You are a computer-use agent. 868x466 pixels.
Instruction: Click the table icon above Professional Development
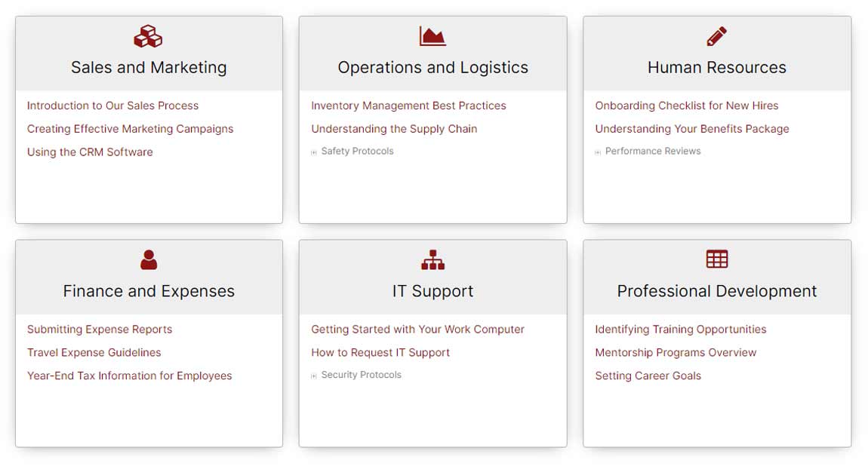pos(716,259)
